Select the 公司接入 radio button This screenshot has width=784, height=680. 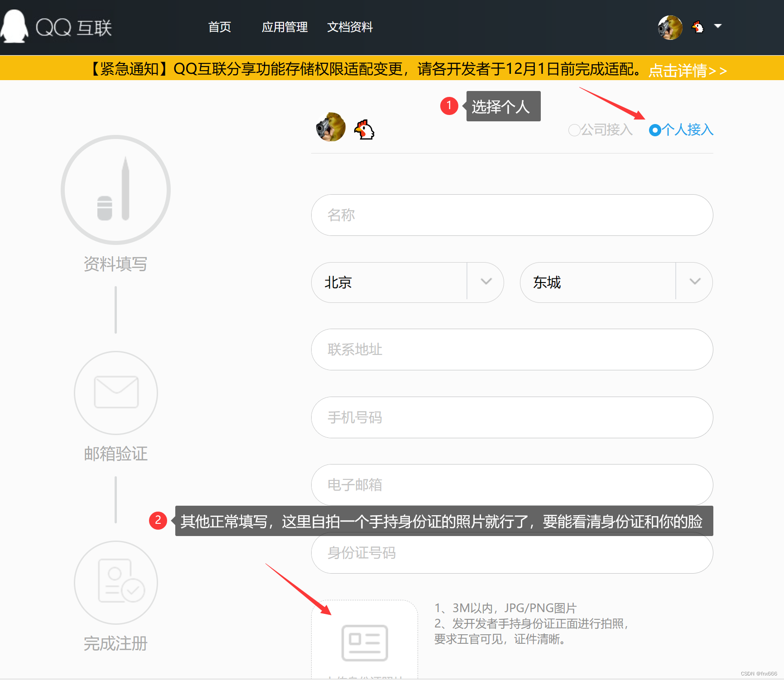coord(574,130)
